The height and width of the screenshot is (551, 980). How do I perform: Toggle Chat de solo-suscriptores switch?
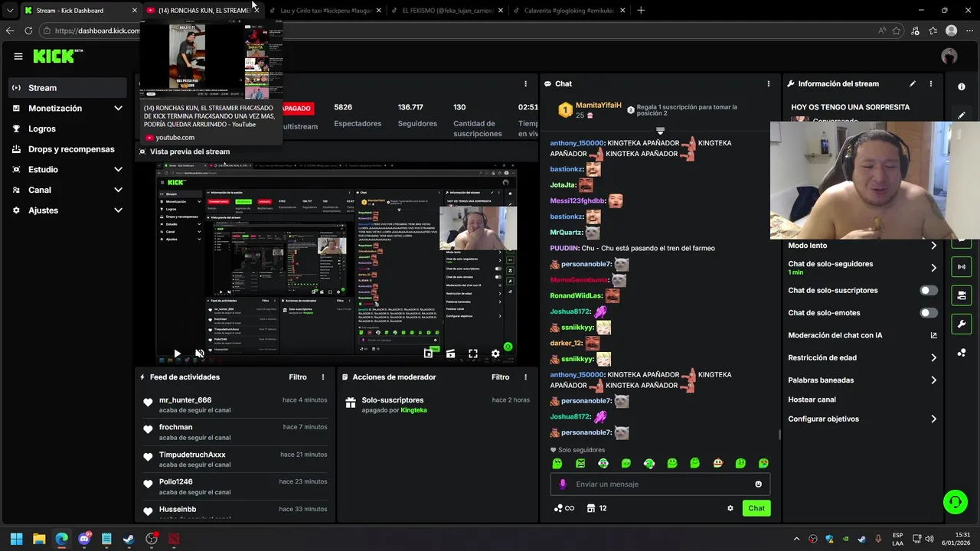pyautogui.click(x=929, y=291)
